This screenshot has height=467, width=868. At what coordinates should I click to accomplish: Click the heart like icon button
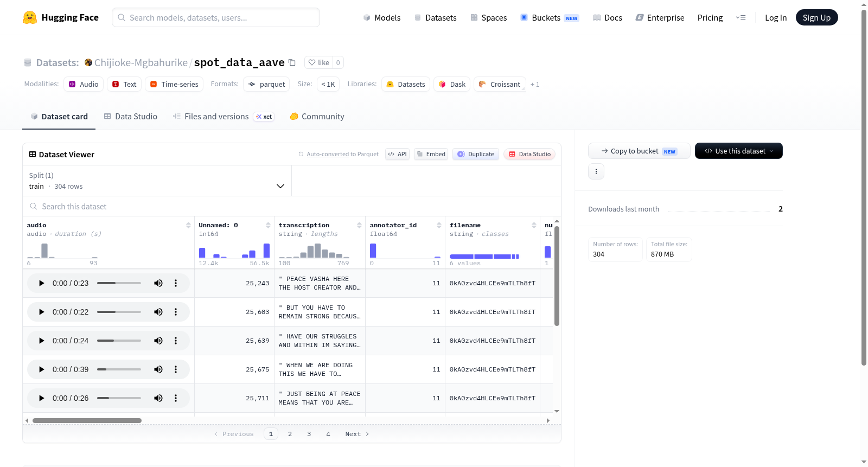318,62
